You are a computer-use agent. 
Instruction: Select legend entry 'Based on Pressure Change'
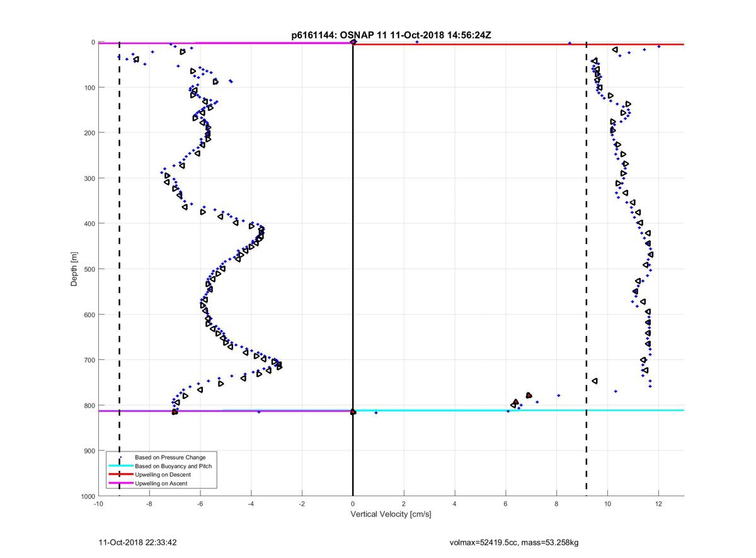coord(170,457)
